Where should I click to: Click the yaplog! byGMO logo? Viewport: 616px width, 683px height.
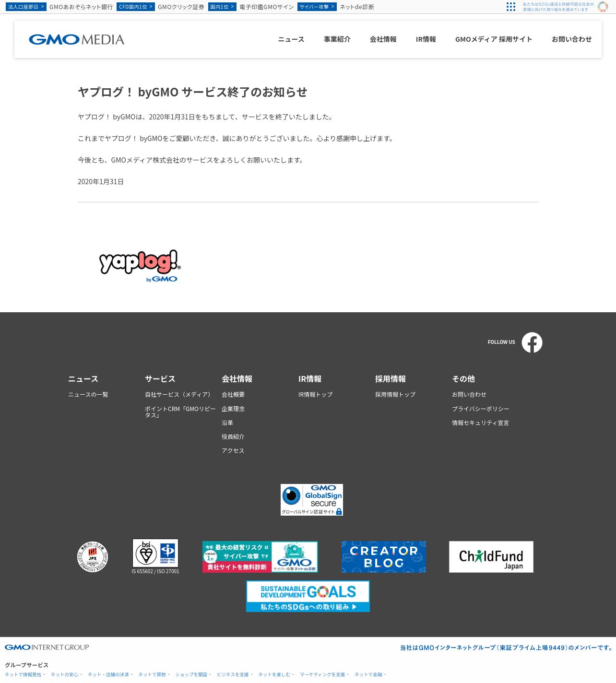pyautogui.click(x=140, y=266)
